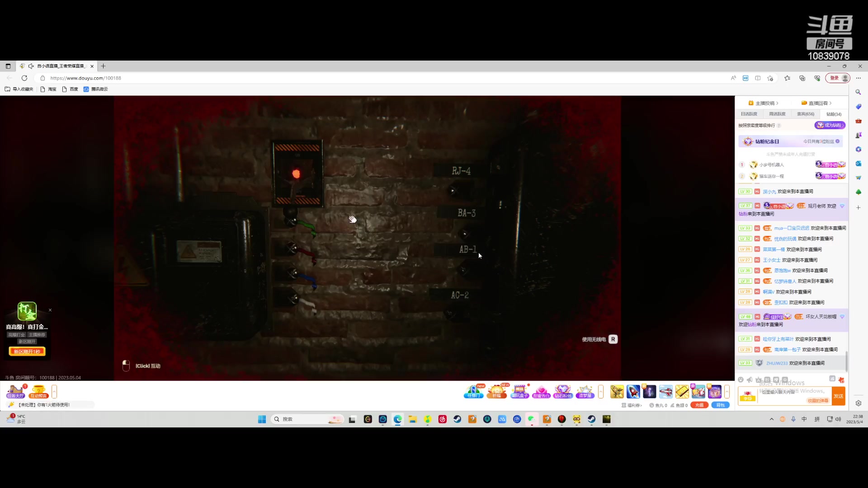Open a new browser tab
The height and width of the screenshot is (488, 868).
103,66
